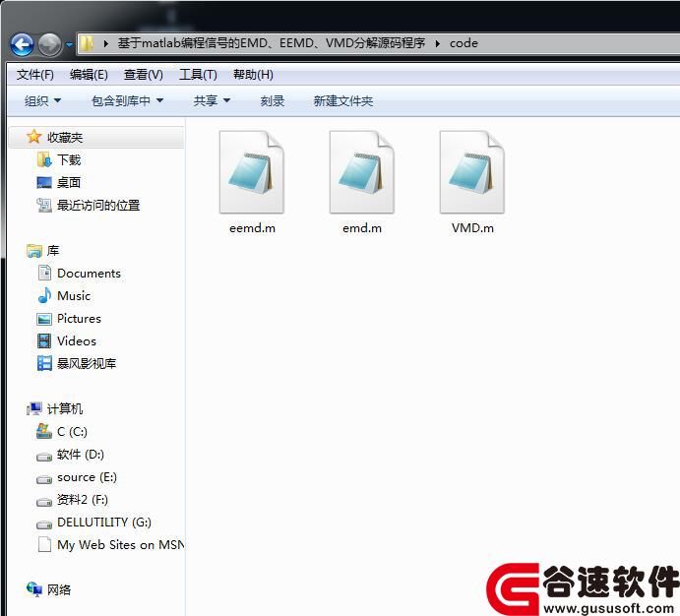The height and width of the screenshot is (616, 680).
Task: Click the Music note icon
Action: 44,295
